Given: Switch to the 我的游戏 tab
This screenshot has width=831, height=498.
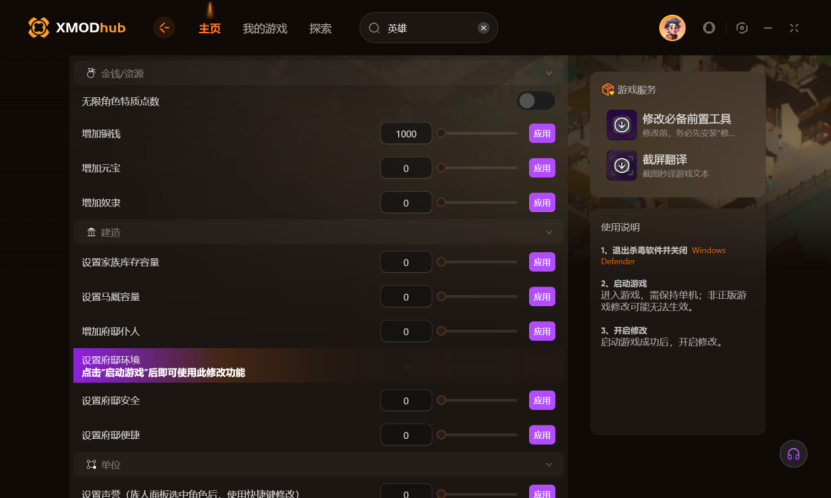Looking at the screenshot, I should point(265,29).
